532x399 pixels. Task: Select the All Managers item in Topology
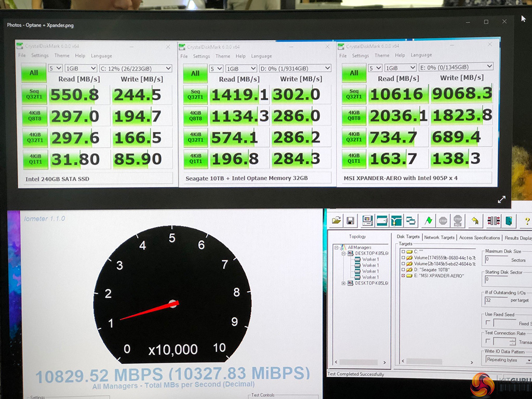360,247
